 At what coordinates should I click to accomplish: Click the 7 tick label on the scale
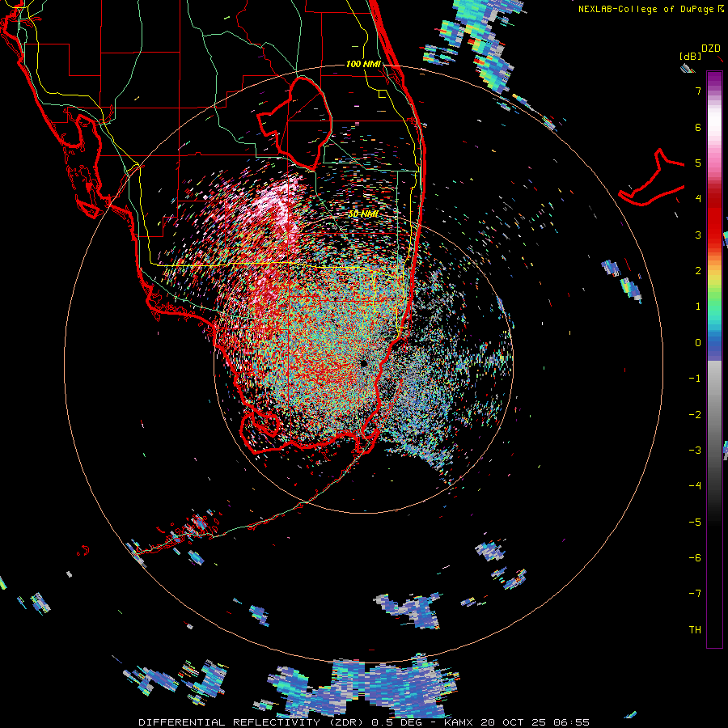tap(698, 91)
